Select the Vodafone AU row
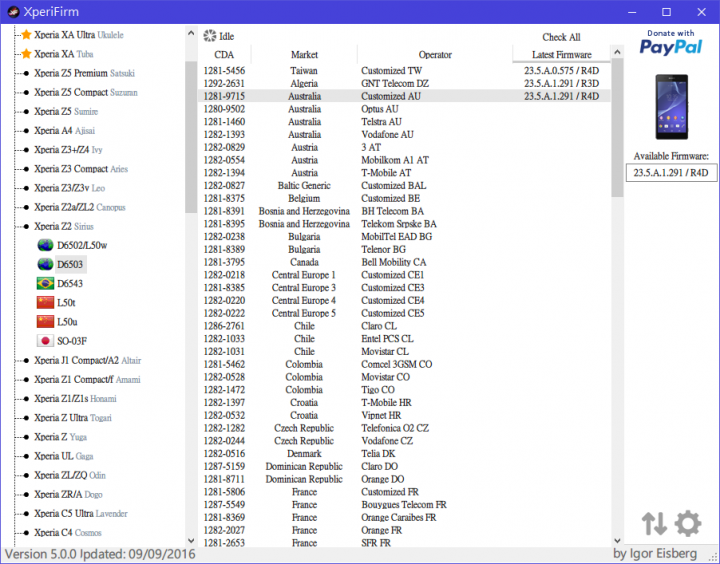The height and width of the screenshot is (564, 720). [x=405, y=135]
